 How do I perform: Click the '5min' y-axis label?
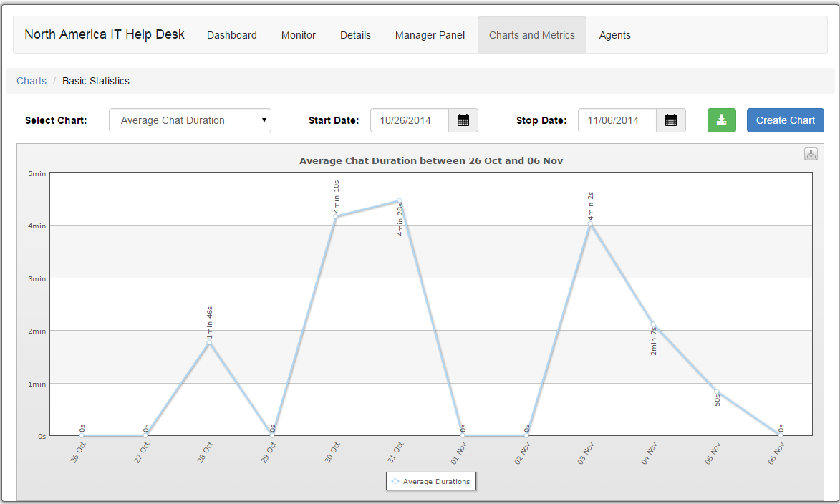pyautogui.click(x=37, y=173)
